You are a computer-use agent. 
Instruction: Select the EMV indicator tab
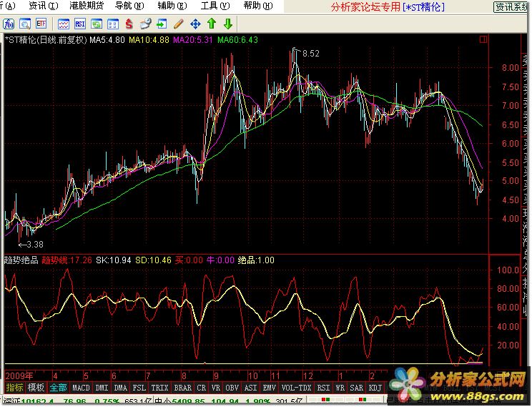[270, 387]
